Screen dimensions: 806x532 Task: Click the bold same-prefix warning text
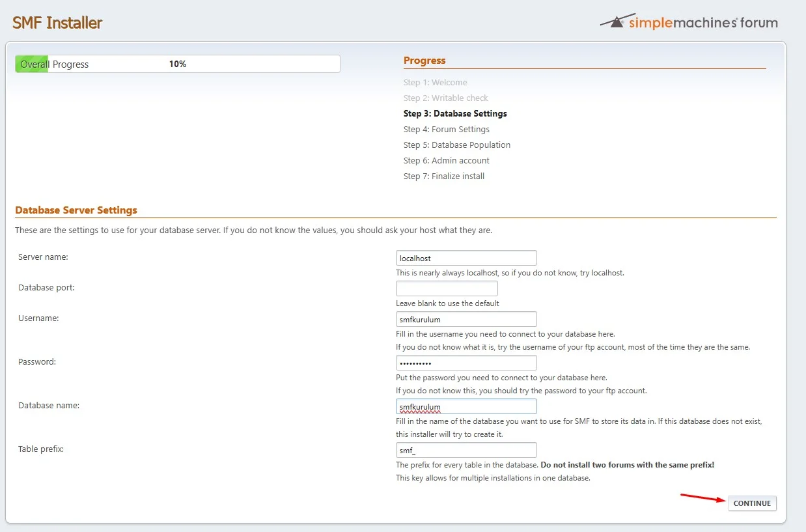coord(628,465)
